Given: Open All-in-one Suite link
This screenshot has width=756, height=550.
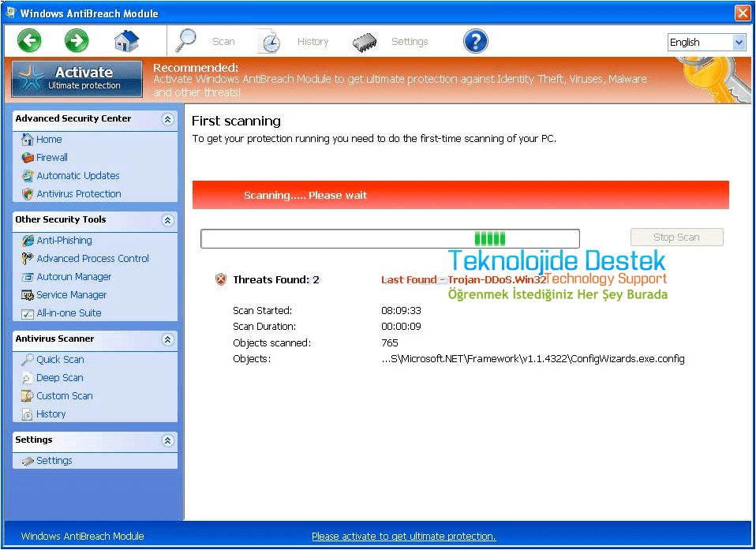Looking at the screenshot, I should [69, 313].
